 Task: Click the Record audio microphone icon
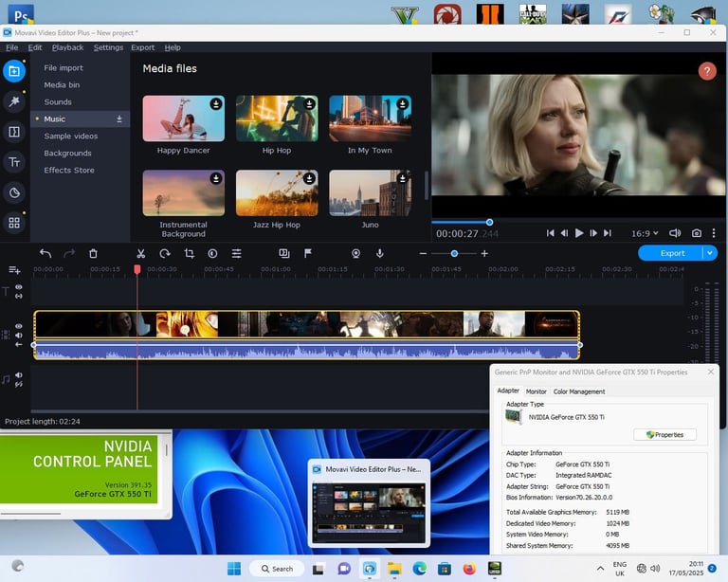pyautogui.click(x=380, y=253)
